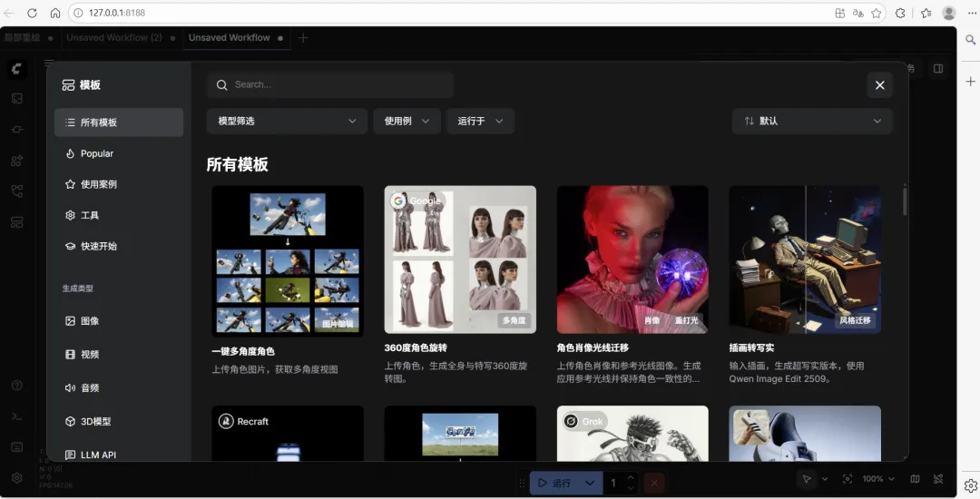The height and width of the screenshot is (499, 980).
Task: Open the Grok template card
Action: click(x=632, y=434)
